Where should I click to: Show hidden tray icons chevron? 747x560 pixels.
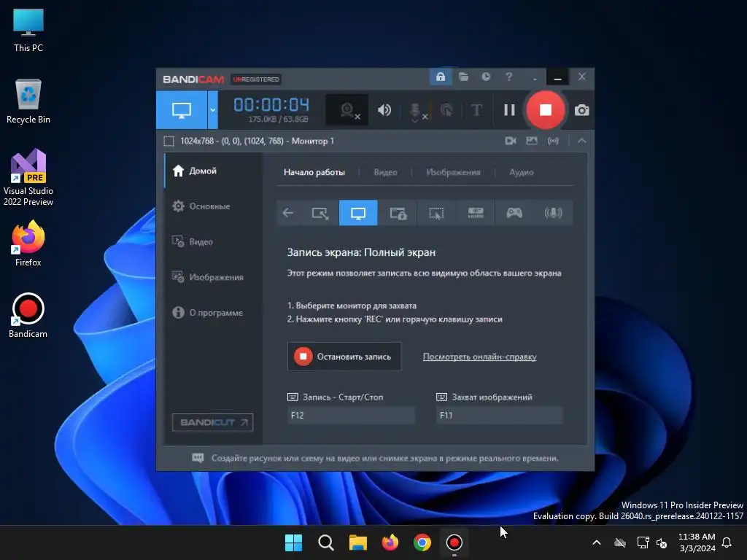pyautogui.click(x=597, y=542)
